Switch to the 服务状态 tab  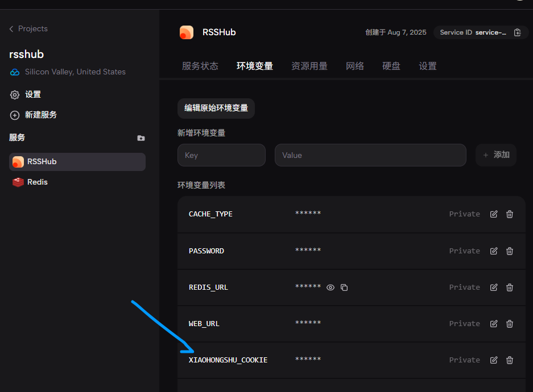[200, 66]
